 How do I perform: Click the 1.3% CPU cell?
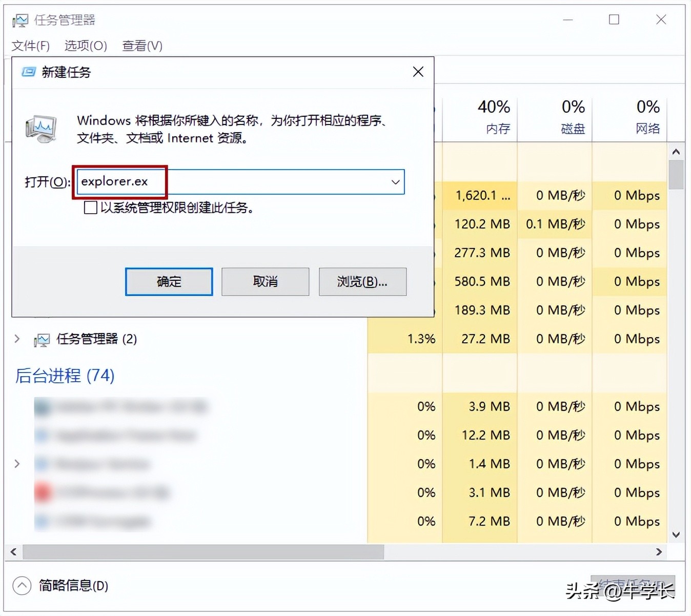point(405,339)
